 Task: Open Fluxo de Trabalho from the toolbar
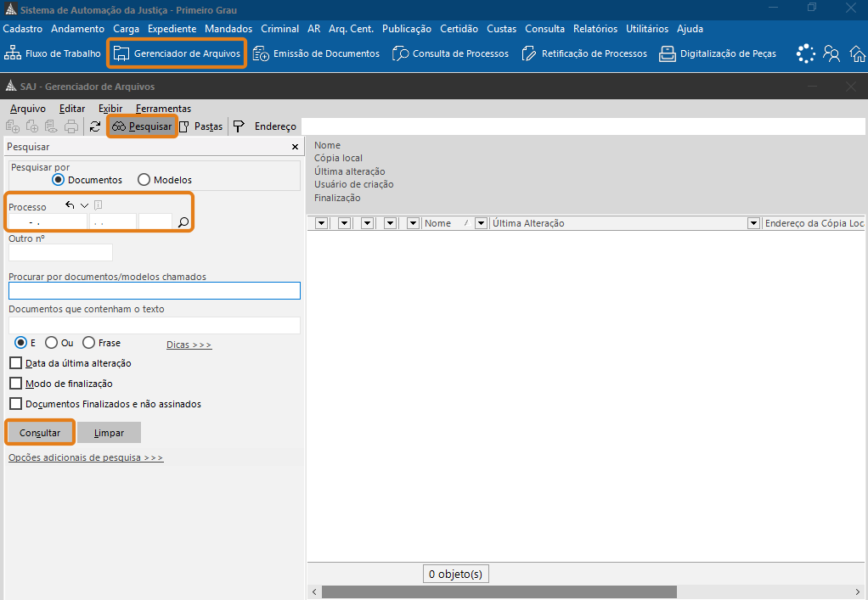coord(53,53)
